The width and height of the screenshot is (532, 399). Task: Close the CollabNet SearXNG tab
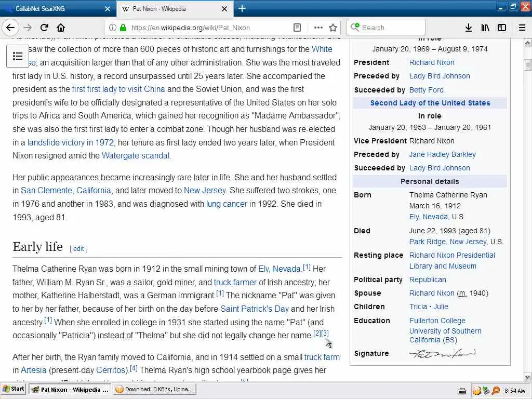click(x=108, y=9)
